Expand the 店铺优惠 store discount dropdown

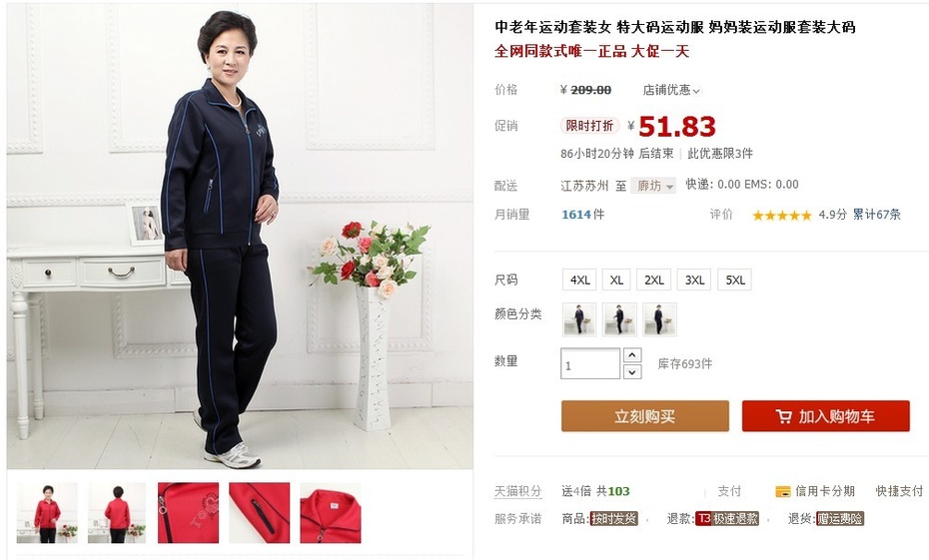pyautogui.click(x=671, y=90)
